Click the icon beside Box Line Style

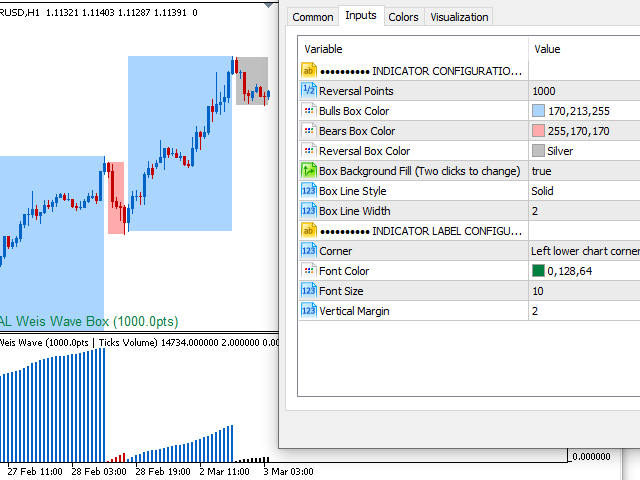[309, 191]
